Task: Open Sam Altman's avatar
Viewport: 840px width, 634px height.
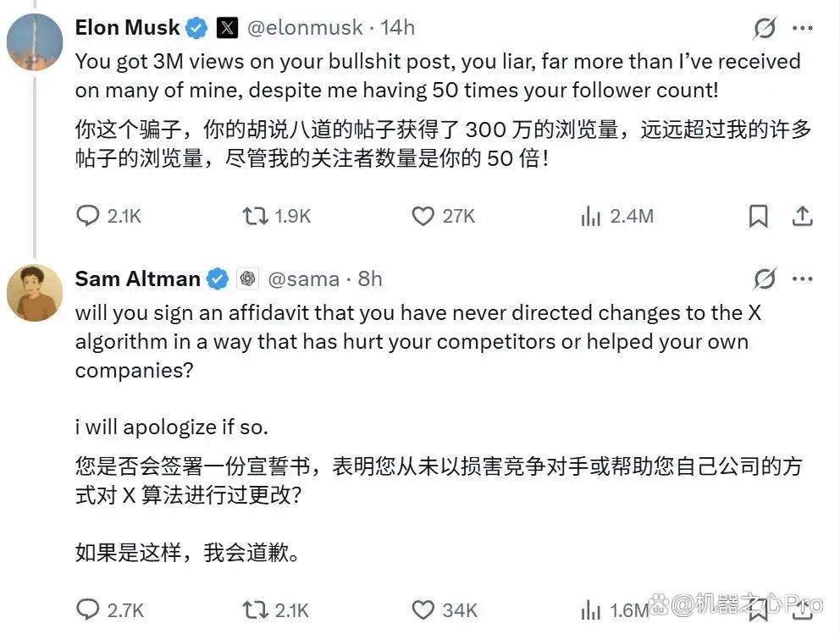Action: click(x=35, y=292)
